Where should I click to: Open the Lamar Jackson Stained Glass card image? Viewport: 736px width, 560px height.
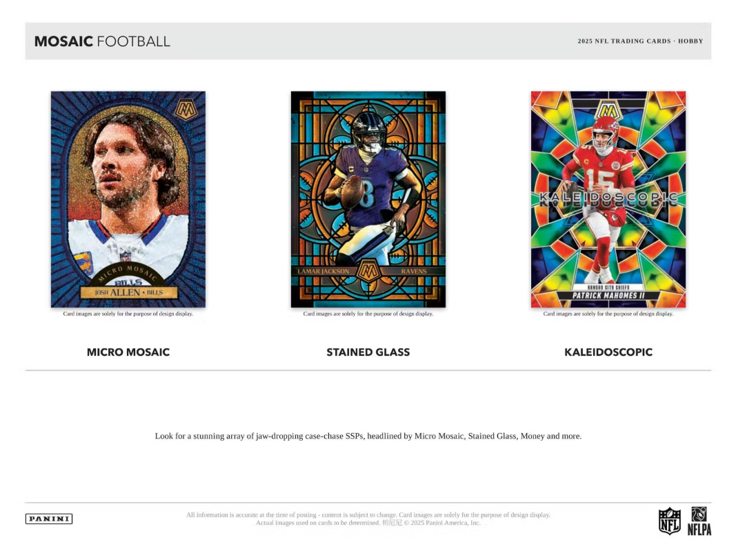click(x=368, y=199)
